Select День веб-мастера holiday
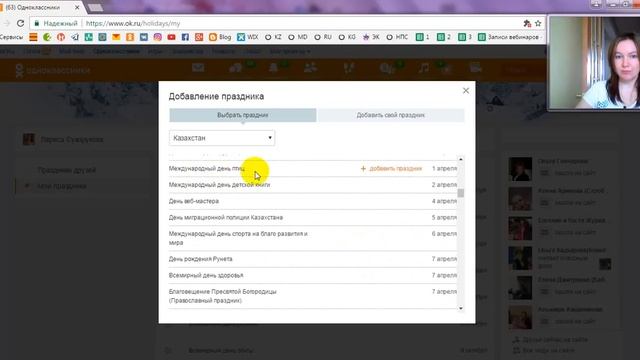 [x=313, y=201]
